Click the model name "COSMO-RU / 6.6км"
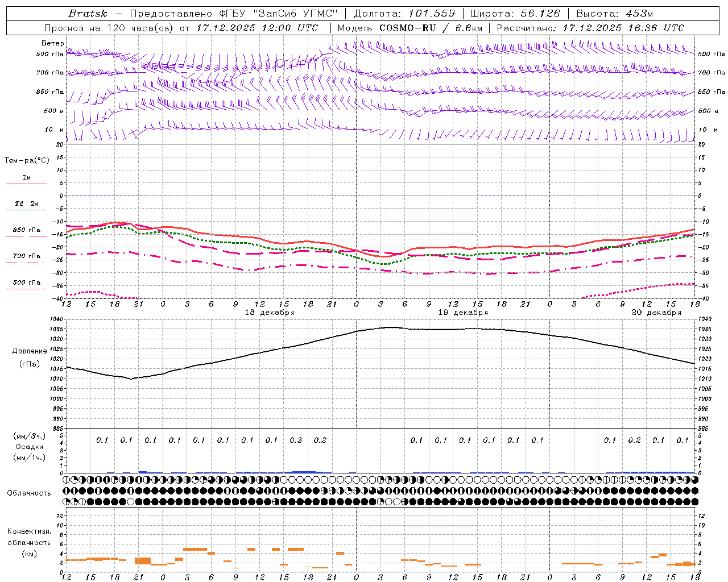 pos(431,28)
